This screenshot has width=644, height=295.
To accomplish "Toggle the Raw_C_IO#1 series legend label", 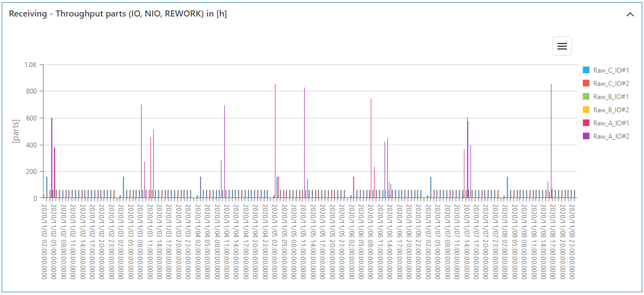I will [611, 70].
